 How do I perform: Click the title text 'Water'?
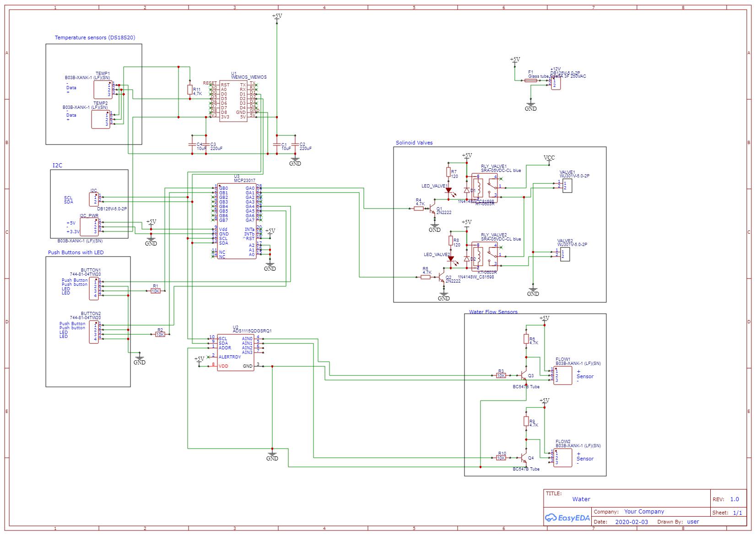[581, 499]
